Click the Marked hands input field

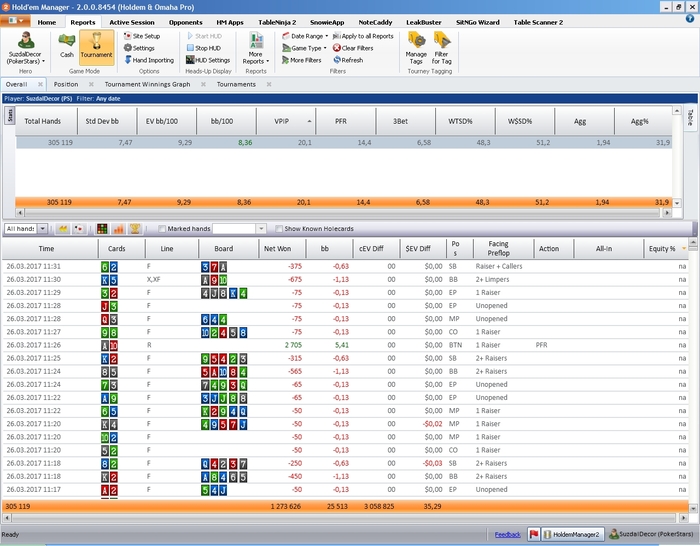click(x=234, y=229)
